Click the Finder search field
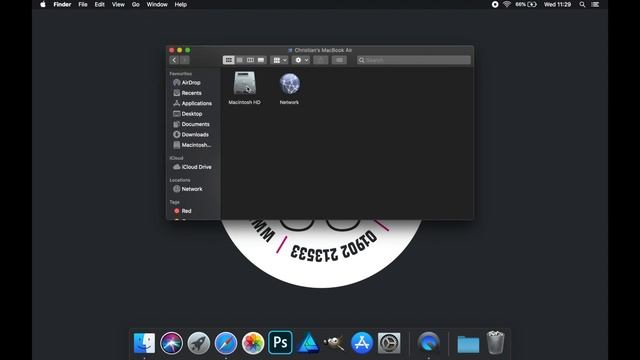Image resolution: width=640 pixels, height=360 pixels. coord(414,60)
